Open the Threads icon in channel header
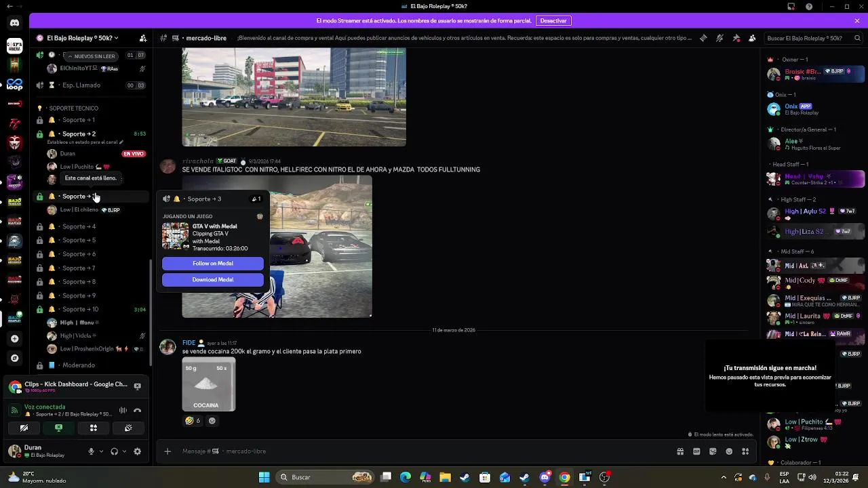 [703, 38]
